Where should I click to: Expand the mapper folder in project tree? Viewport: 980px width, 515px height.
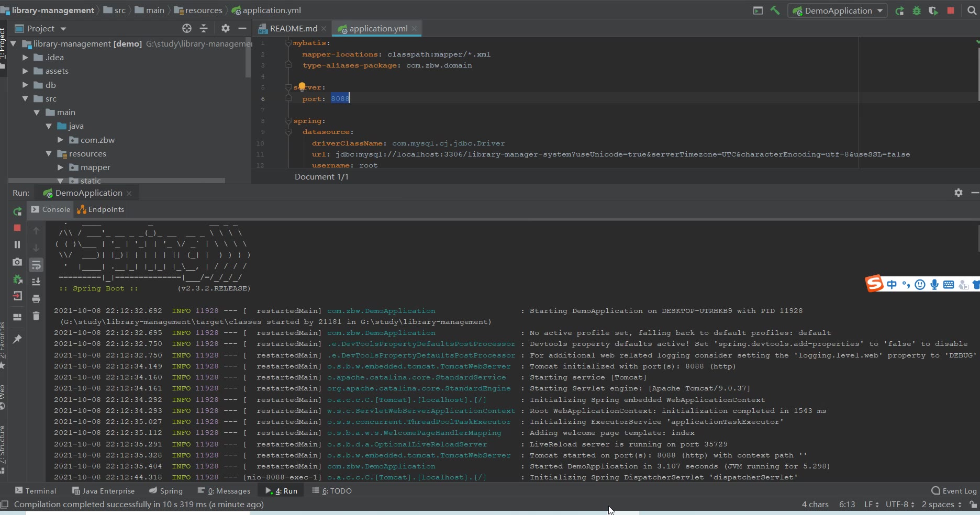pyautogui.click(x=60, y=167)
